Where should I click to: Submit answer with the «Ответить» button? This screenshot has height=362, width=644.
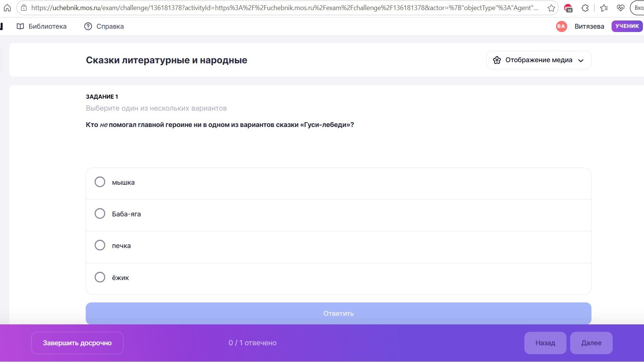338,313
